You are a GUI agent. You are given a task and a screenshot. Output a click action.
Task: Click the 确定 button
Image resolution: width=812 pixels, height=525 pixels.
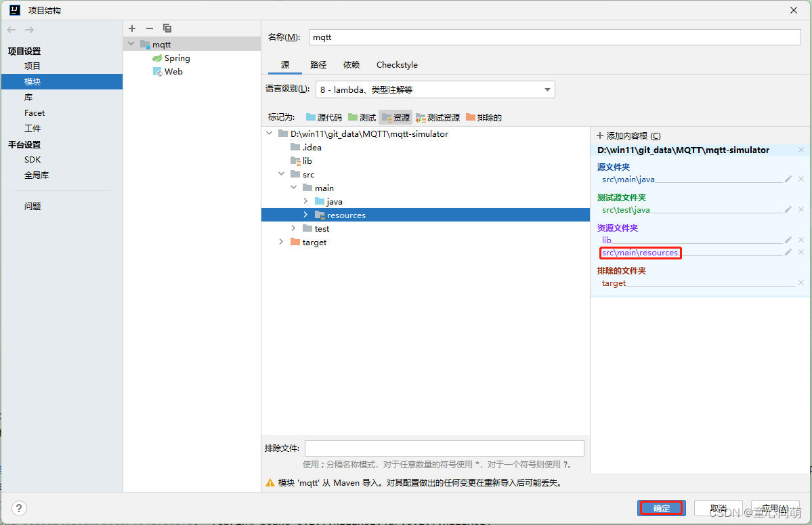[661, 507]
